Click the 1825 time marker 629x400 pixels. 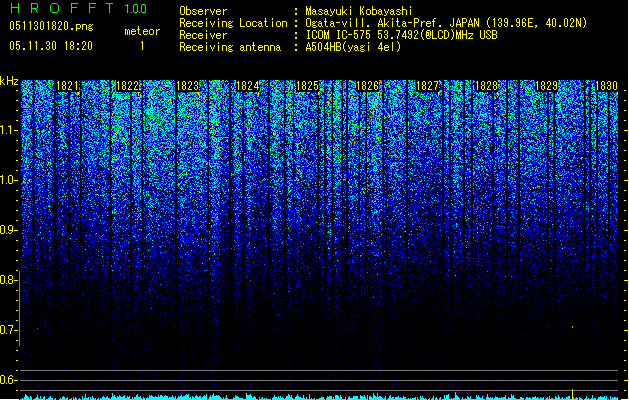click(x=307, y=86)
